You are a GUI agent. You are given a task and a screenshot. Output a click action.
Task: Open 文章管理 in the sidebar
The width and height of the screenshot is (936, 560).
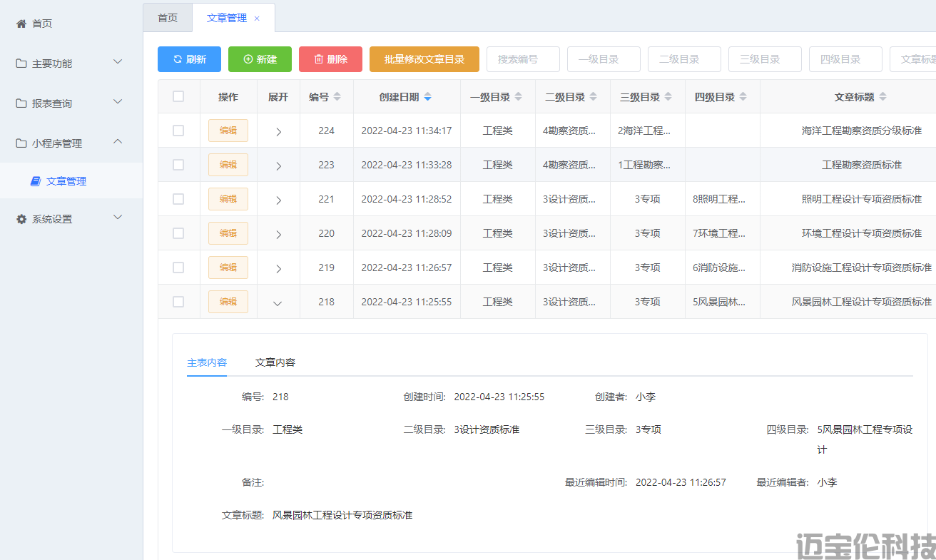pyautogui.click(x=71, y=181)
